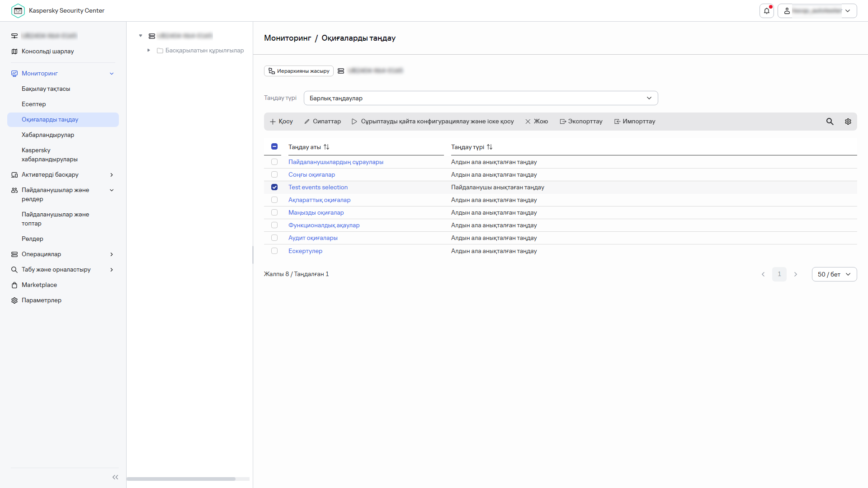Click horizontal scrollbar in tree panel
Viewport: 868px width, 488px height.
(181, 479)
